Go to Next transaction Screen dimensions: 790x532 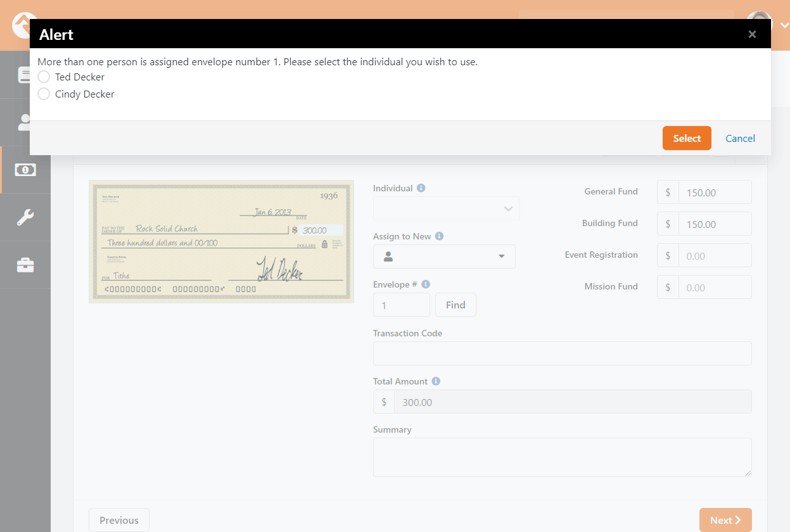[725, 520]
